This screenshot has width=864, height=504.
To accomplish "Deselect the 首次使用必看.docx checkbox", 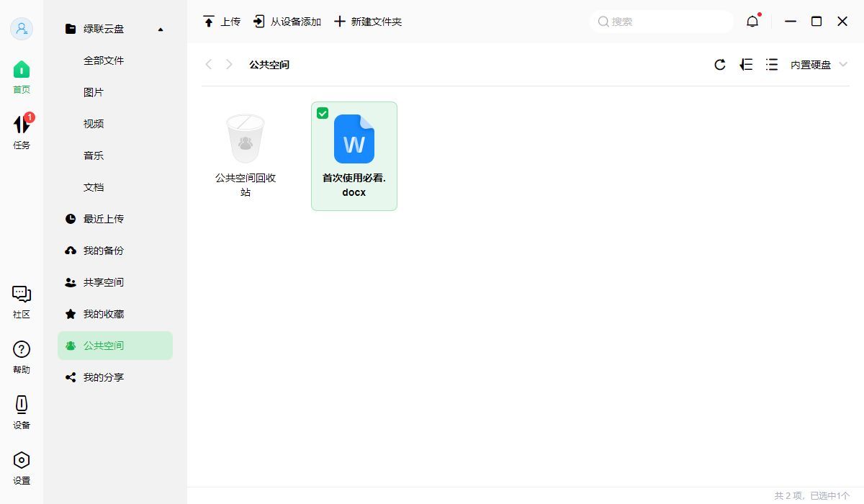I will (x=323, y=113).
